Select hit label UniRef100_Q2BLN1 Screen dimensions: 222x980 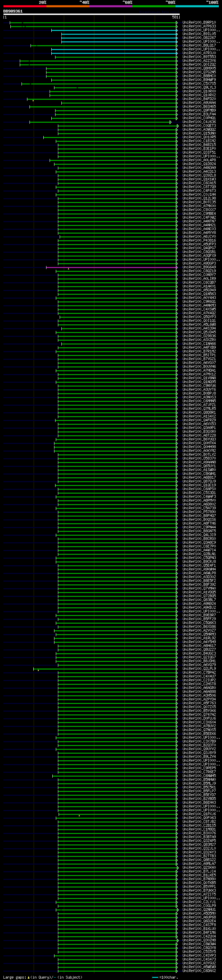199,554
